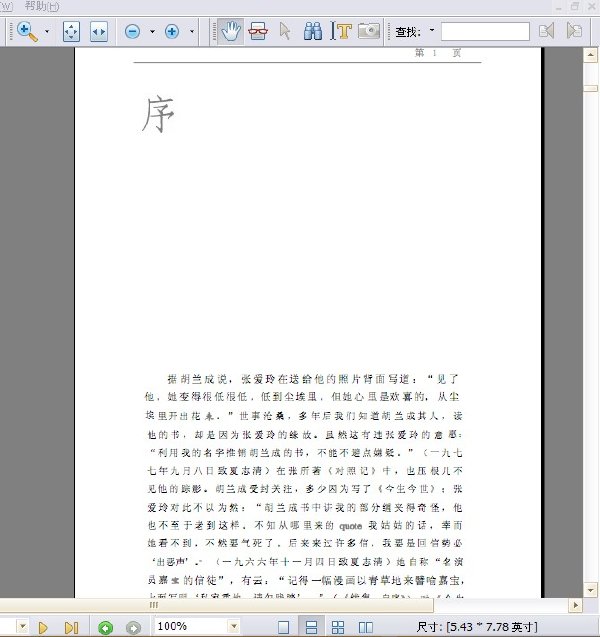Expand the magnifier tool dropdown arrow
Image resolution: width=600 pixels, height=637 pixels.
point(47,32)
